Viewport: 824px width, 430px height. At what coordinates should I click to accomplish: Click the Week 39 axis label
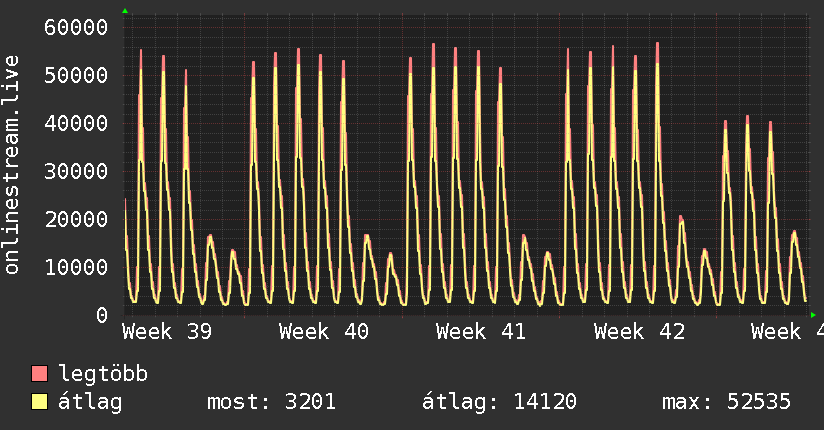click(x=168, y=331)
